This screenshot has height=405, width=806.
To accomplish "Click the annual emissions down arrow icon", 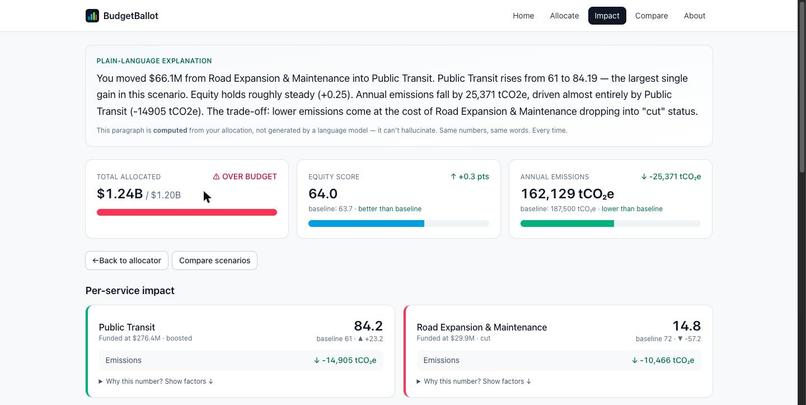I will (x=644, y=177).
